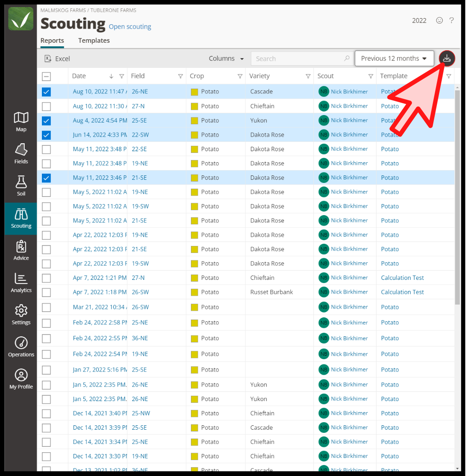Viewport: 466px width, 476px height.
Task: Open the Map section in sidebar
Action: pos(21,122)
